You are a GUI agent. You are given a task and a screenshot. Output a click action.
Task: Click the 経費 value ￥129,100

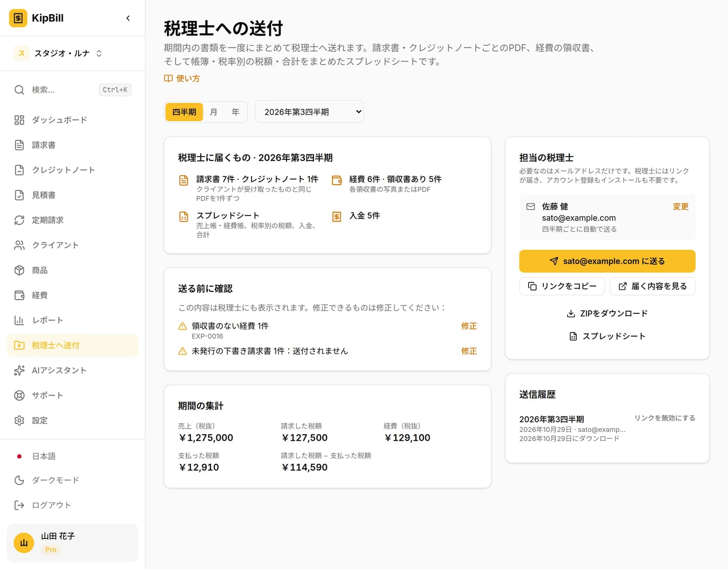[x=407, y=438]
